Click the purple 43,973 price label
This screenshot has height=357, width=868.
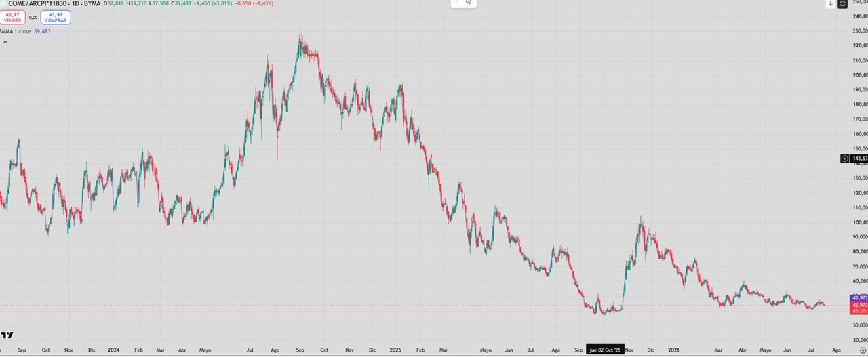coord(859,298)
